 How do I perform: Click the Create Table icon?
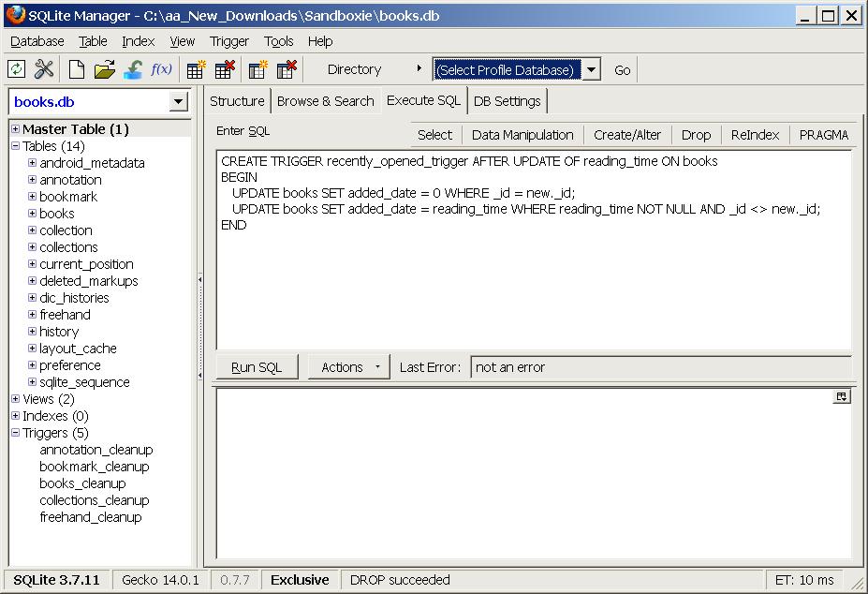coord(196,70)
